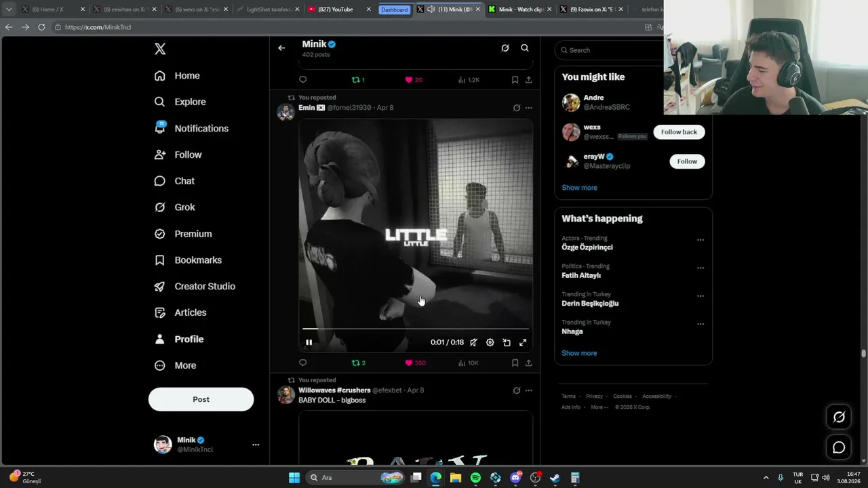Unlike the post with 20 likes

pyautogui.click(x=414, y=80)
